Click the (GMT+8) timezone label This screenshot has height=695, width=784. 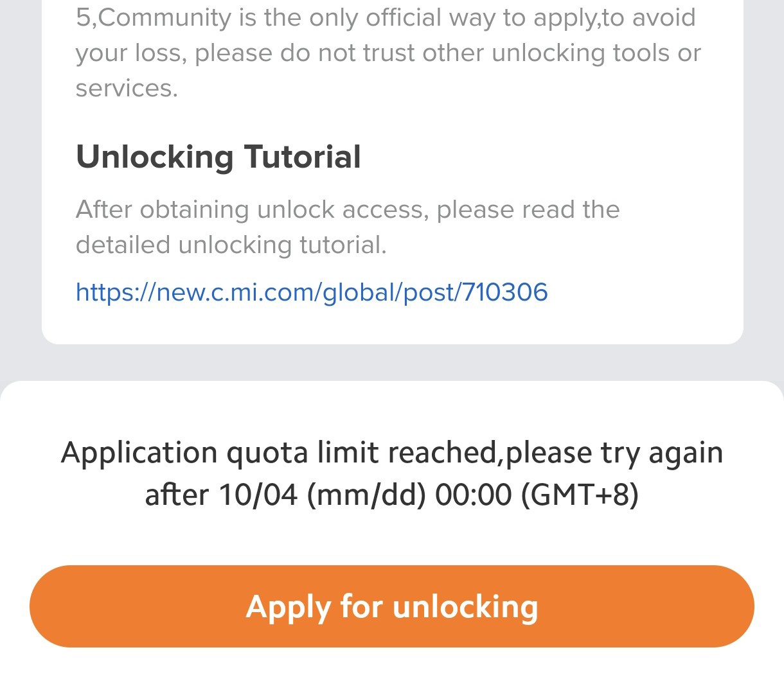tap(579, 495)
